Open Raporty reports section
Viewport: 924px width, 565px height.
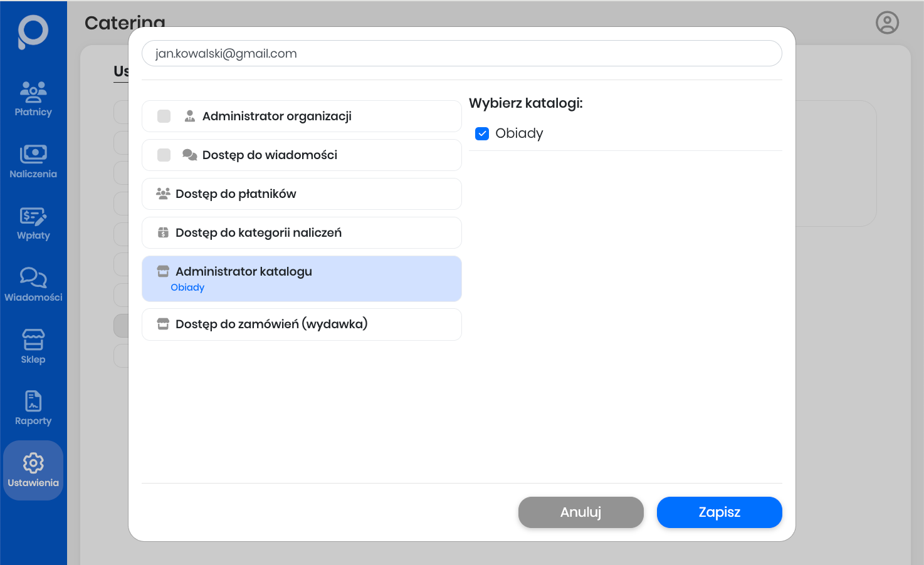click(x=33, y=408)
